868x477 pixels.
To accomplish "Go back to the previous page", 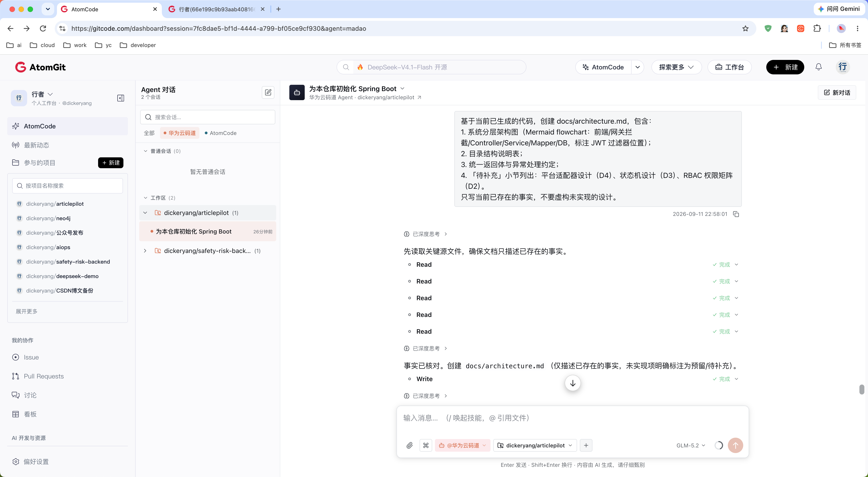I will pos(10,29).
